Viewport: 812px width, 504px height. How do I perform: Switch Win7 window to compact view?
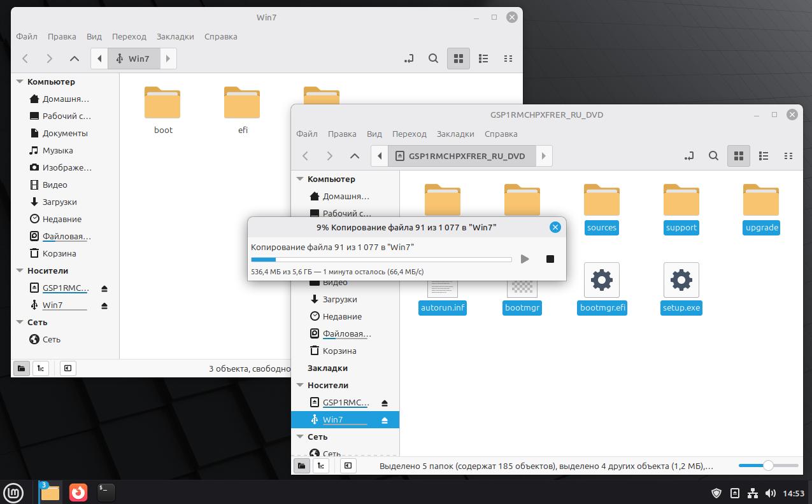(x=508, y=59)
